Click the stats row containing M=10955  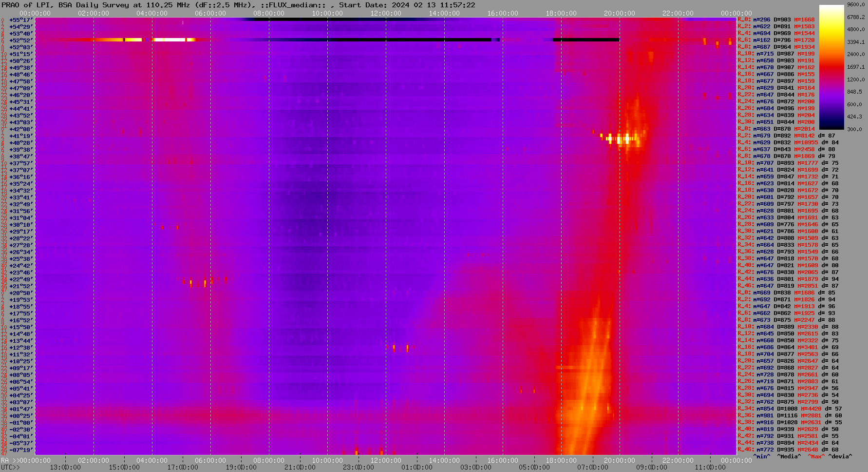788,142
